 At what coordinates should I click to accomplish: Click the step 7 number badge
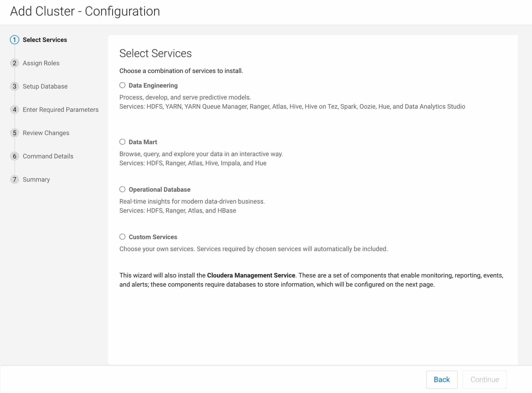tap(15, 179)
